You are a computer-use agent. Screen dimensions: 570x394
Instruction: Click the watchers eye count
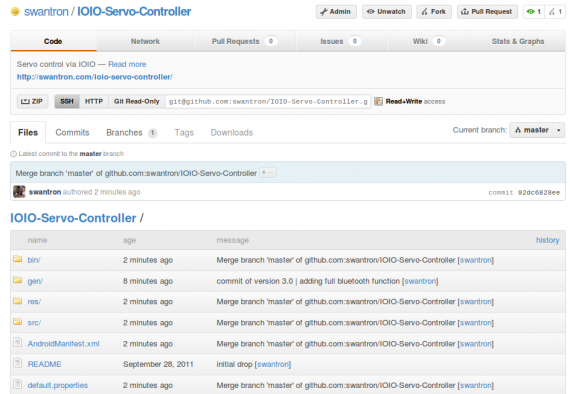click(x=534, y=12)
